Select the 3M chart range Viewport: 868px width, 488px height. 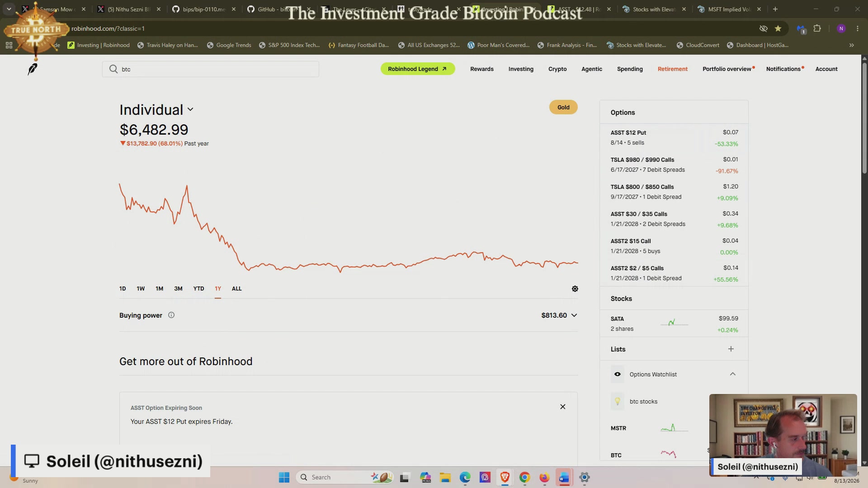[178, 289]
